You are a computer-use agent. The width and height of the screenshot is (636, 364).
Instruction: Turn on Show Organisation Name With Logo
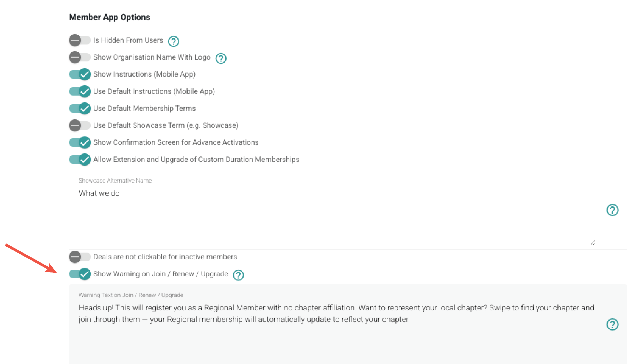(79, 57)
